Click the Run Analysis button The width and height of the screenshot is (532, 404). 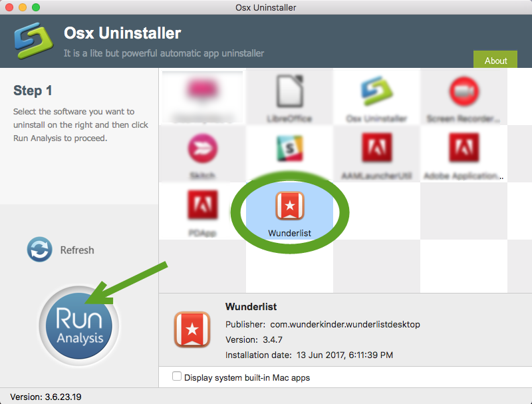[x=78, y=325]
